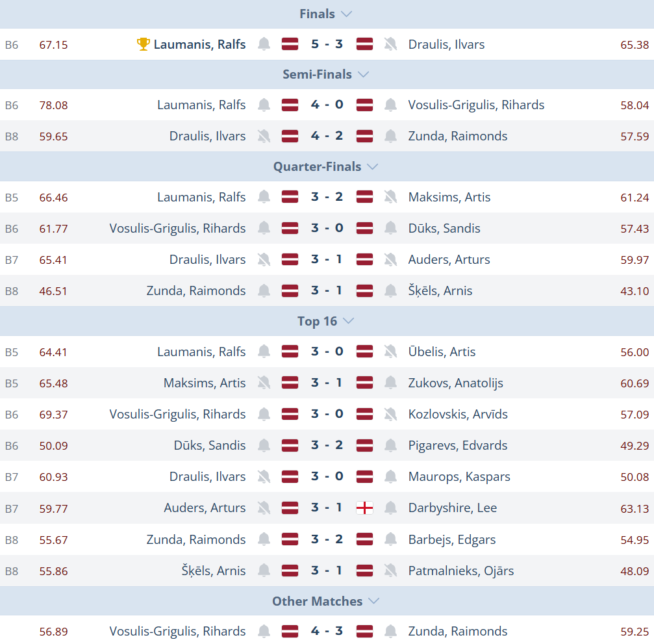Toggle bell for Vosulis-Grigulis, Rihards in Semi-Finals

coord(390,105)
